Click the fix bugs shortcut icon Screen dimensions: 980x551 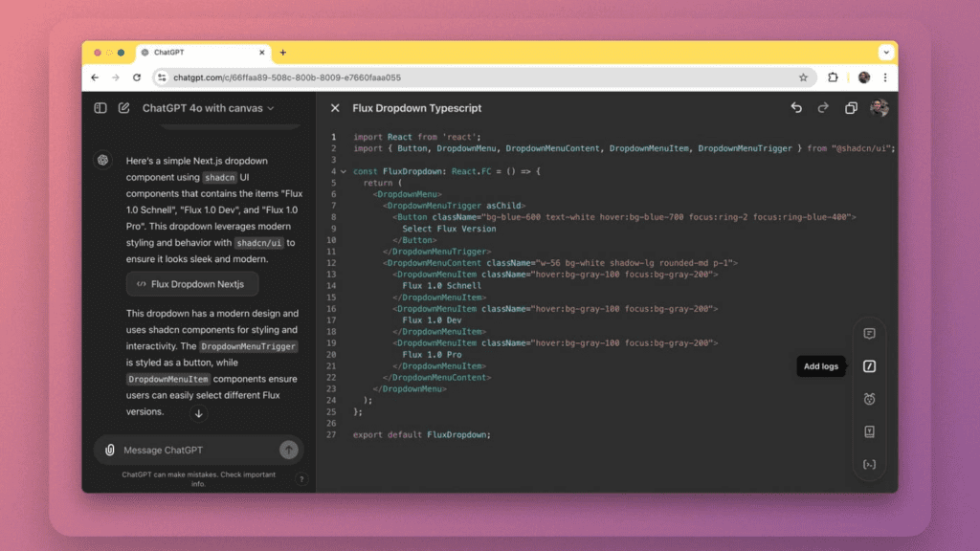tap(869, 399)
